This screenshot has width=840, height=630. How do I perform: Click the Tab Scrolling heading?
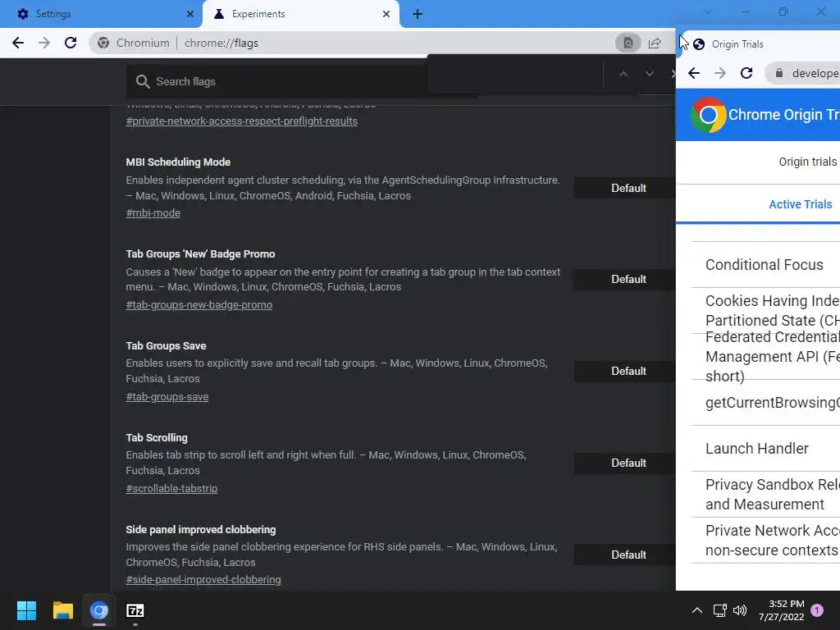157,438
